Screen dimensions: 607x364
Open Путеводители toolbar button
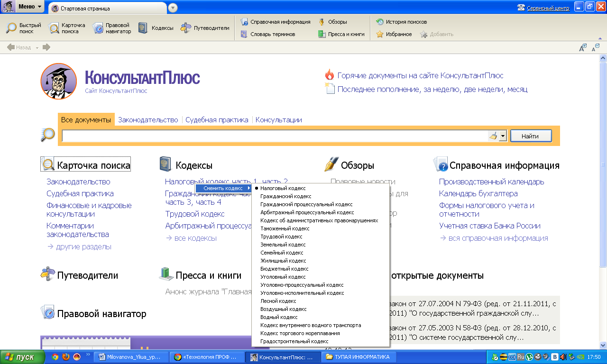[205, 28]
